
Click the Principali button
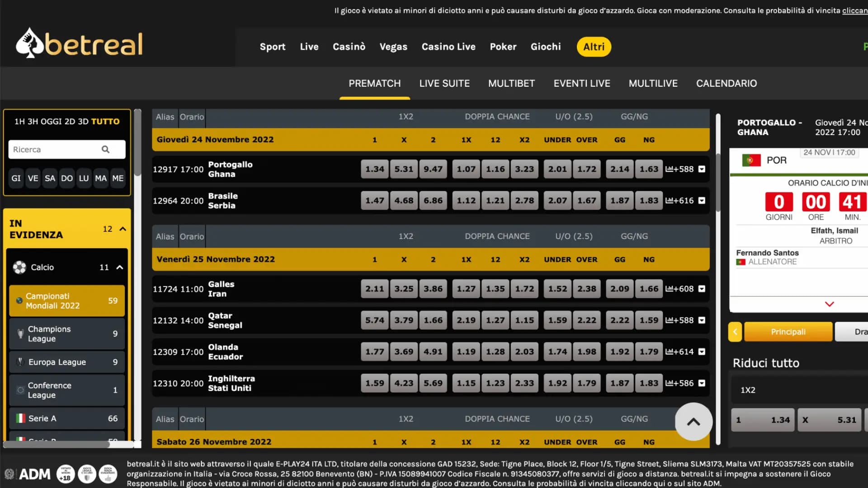click(x=788, y=331)
